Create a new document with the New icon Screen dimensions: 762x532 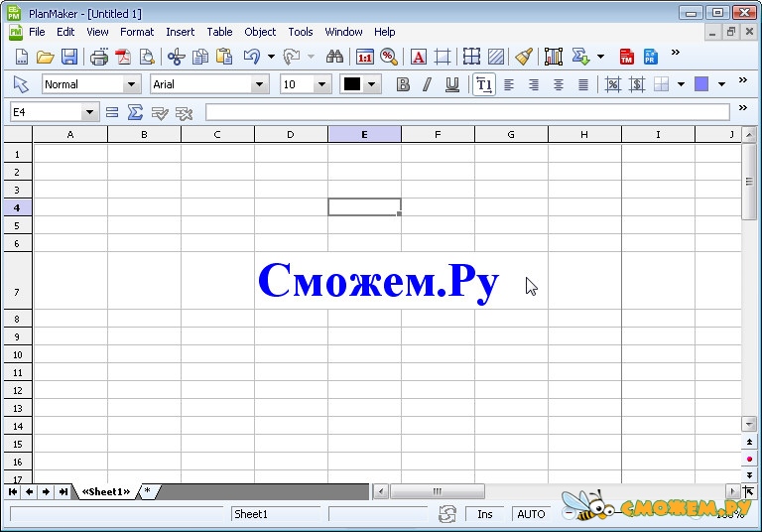(22, 57)
